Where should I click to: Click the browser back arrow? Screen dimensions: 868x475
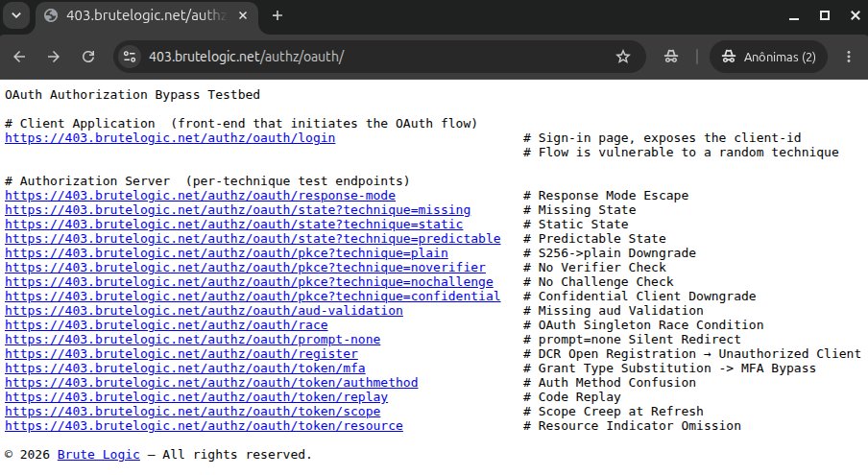19,57
